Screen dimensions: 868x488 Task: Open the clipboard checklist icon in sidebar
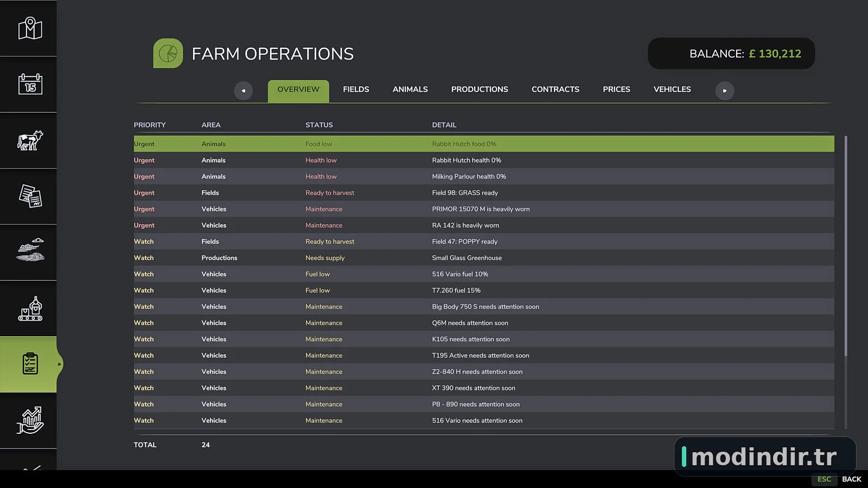pyautogui.click(x=30, y=364)
